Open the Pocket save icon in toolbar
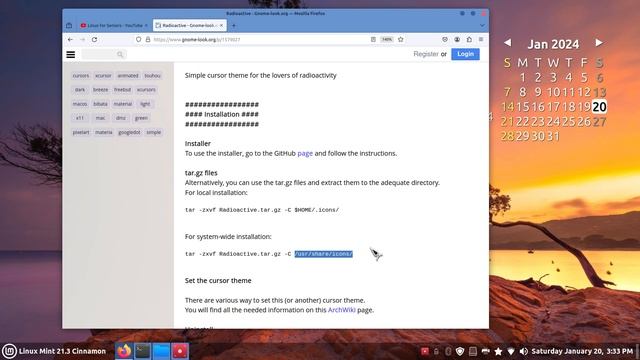The height and width of the screenshot is (360, 640). tap(445, 40)
